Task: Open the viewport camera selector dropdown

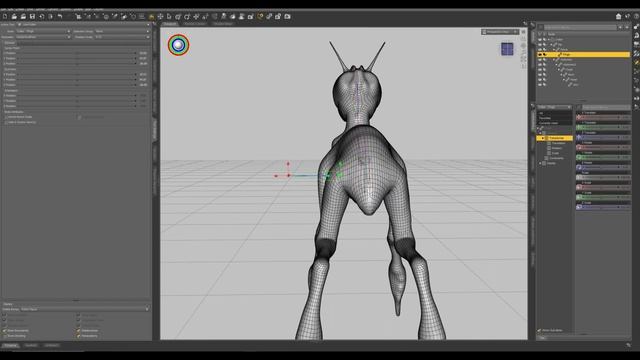Action: (500, 32)
